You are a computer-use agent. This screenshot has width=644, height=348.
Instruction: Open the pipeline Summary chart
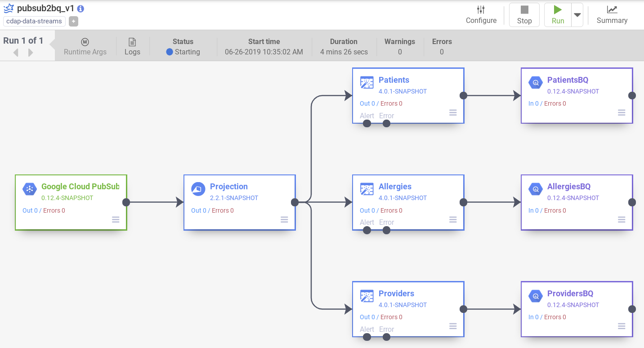pos(612,15)
